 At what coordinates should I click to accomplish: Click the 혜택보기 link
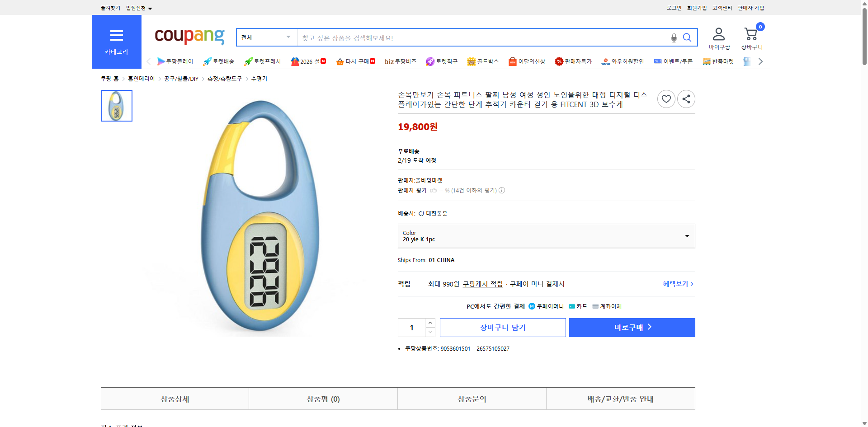pos(675,284)
